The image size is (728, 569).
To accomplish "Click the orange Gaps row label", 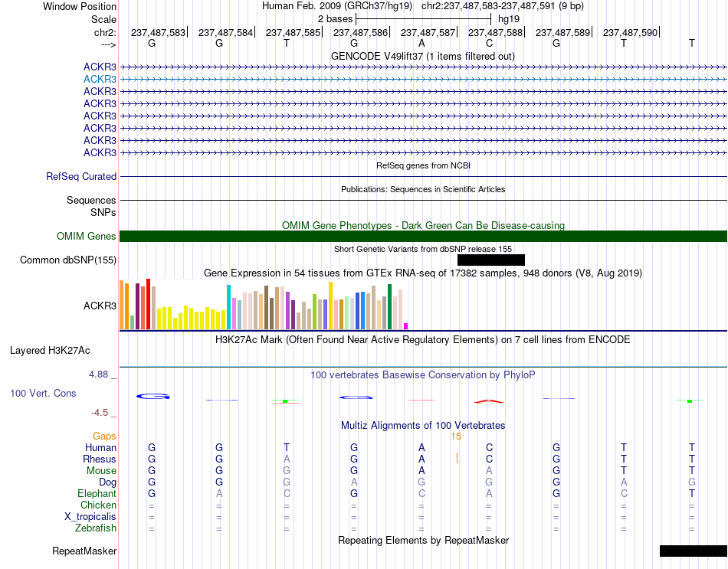I will 104,436.
